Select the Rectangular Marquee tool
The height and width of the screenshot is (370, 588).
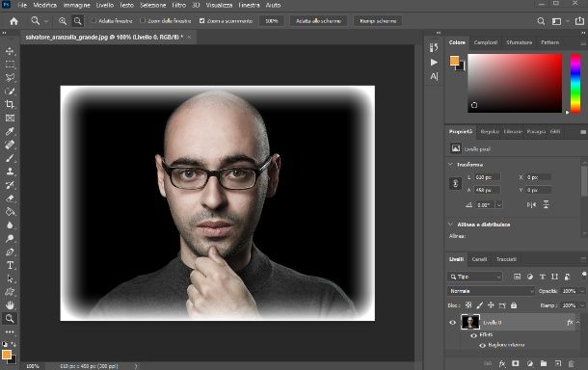pos(10,65)
